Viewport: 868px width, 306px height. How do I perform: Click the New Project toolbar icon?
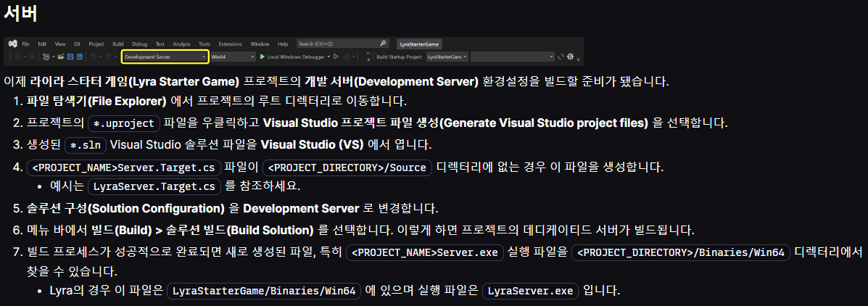coord(46,57)
